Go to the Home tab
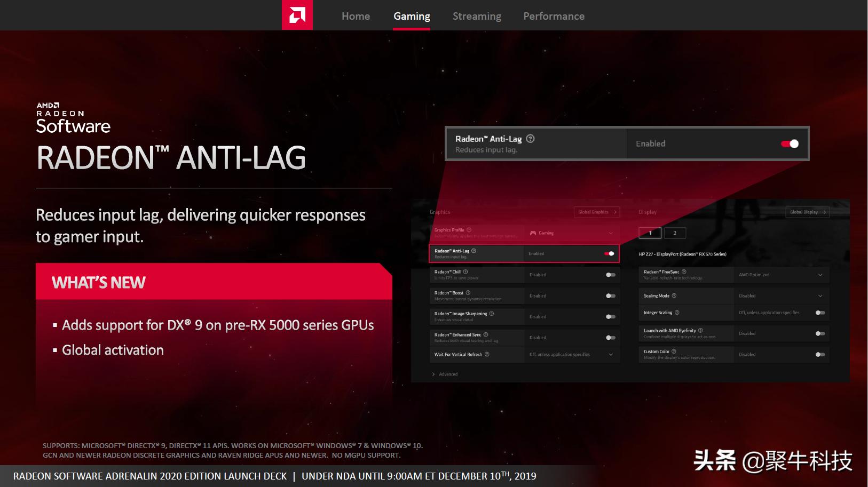868x487 pixels. pos(356,16)
